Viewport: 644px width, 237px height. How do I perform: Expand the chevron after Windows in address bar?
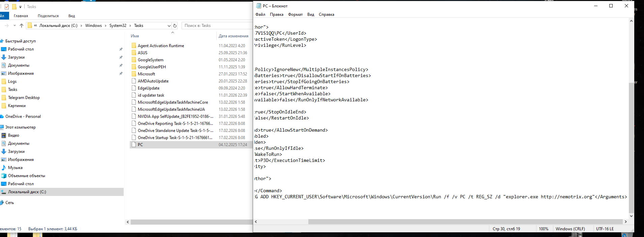click(x=105, y=26)
